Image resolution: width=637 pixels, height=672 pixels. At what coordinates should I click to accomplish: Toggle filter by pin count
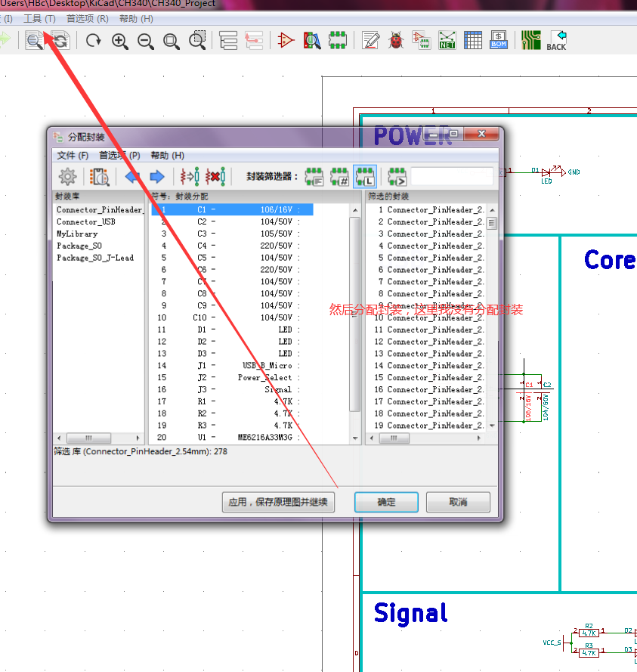click(x=340, y=176)
